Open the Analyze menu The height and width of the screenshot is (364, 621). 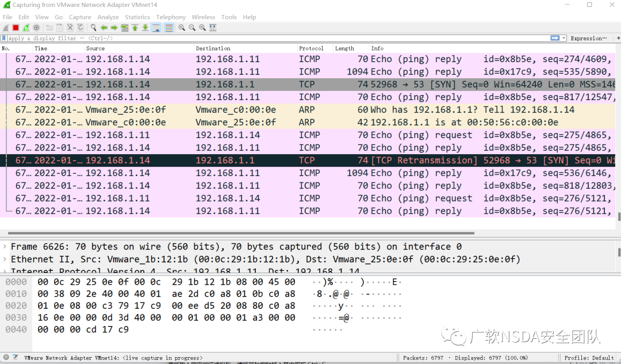pos(108,17)
